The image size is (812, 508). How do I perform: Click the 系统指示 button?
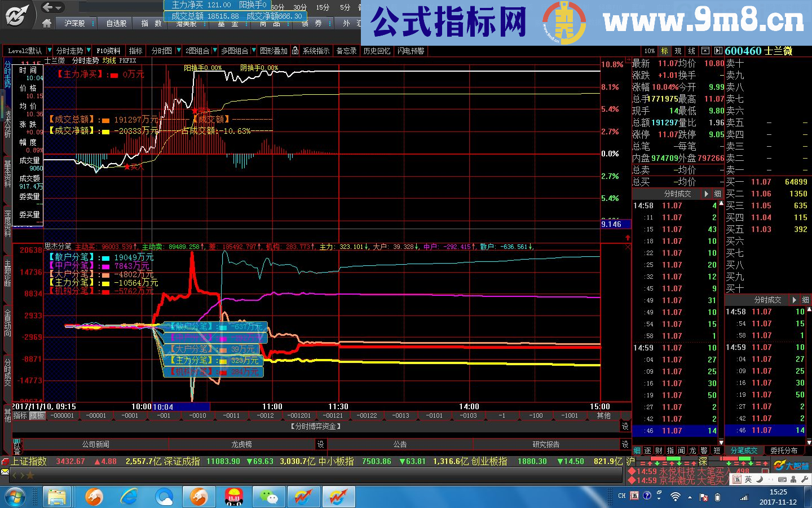pos(316,51)
